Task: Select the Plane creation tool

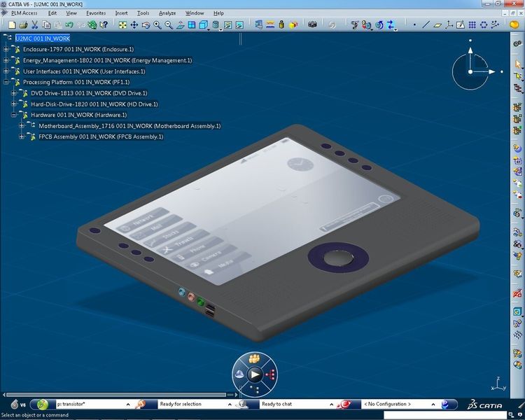Action: [x=437, y=24]
